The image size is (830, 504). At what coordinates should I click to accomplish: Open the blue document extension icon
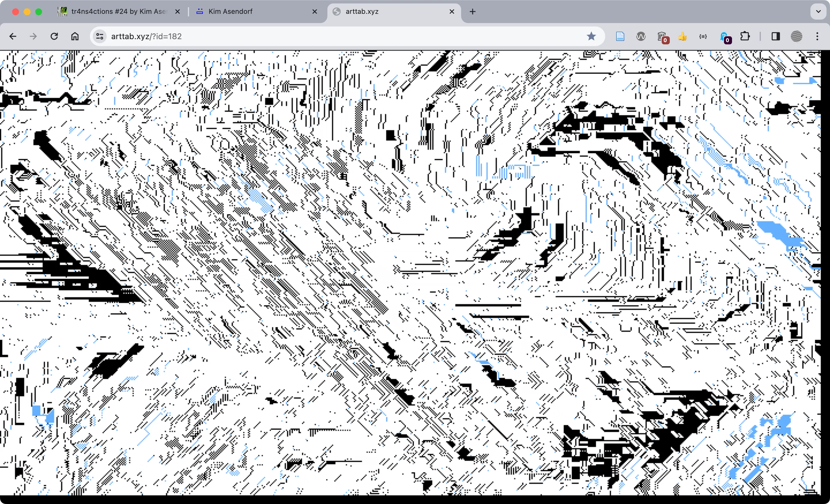[x=620, y=36]
